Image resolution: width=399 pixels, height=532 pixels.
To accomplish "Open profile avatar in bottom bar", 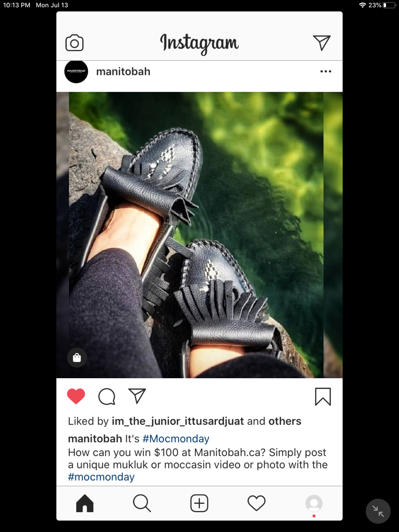I will [314, 503].
